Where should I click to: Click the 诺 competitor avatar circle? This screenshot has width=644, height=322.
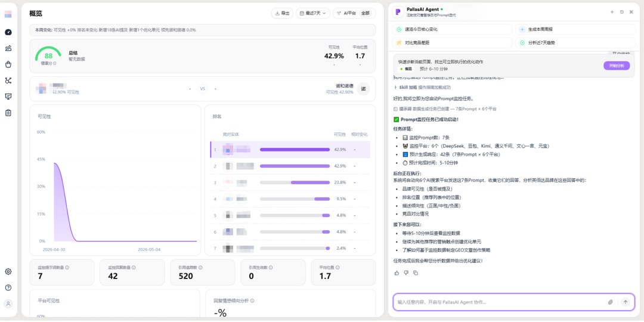point(363,89)
